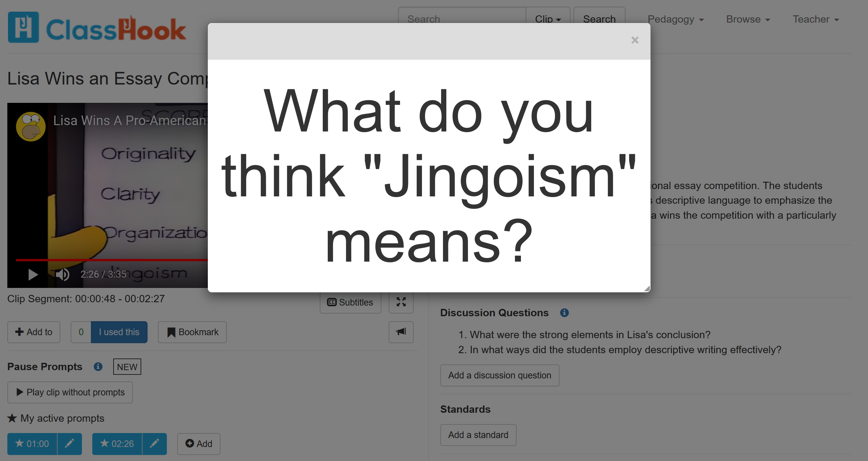Click the star beside My active prompts
Image resolution: width=868 pixels, height=461 pixels.
tap(12, 418)
